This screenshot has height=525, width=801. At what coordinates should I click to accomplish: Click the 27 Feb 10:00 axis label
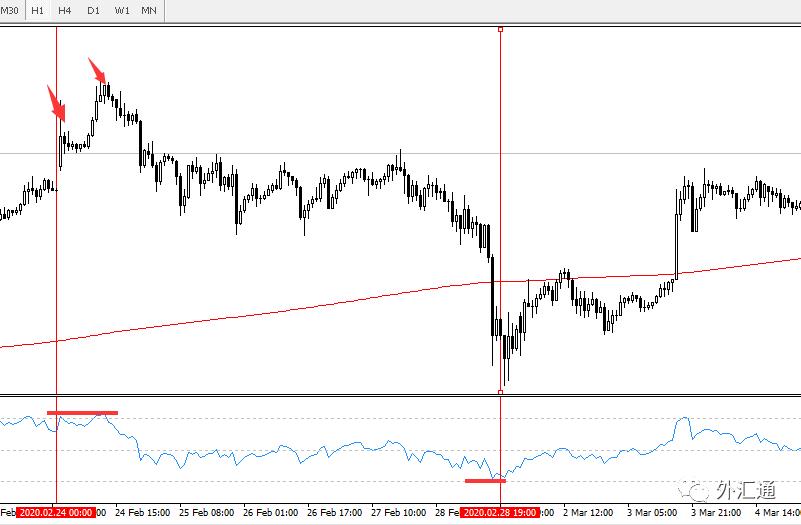pos(398,512)
